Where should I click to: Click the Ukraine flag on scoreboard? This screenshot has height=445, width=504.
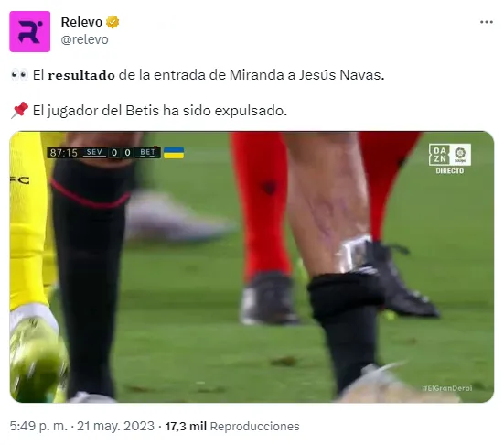click(x=174, y=153)
